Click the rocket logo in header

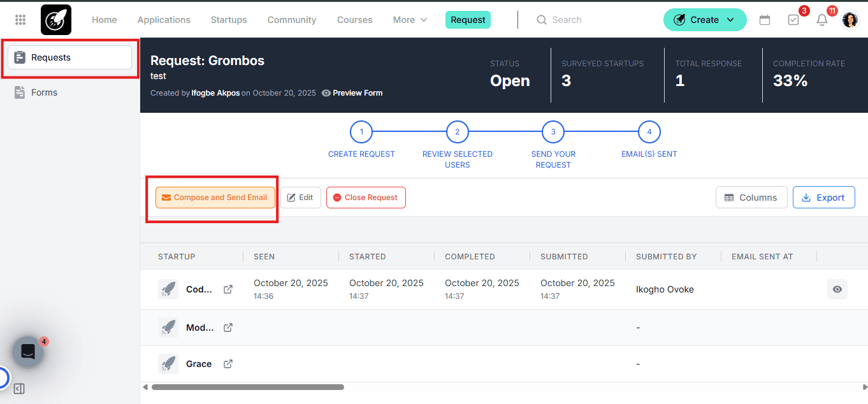click(x=56, y=20)
